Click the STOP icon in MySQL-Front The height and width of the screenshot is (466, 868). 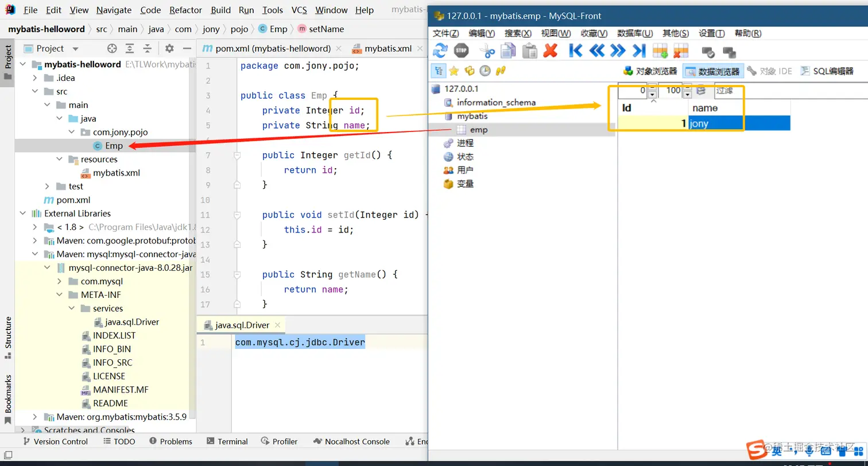tap(461, 51)
